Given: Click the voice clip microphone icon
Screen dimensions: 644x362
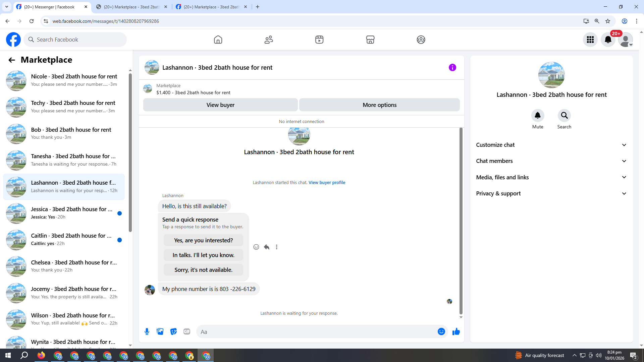Looking at the screenshot, I should pos(147,331).
